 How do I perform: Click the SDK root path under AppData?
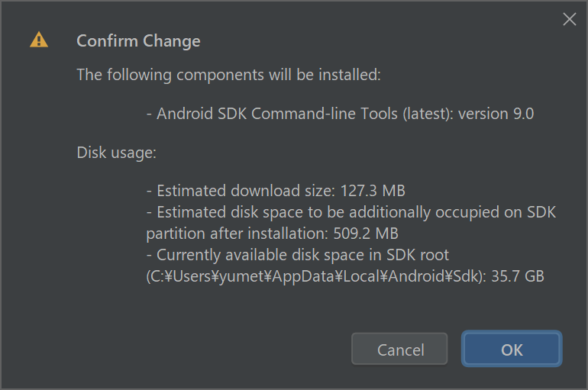point(315,276)
